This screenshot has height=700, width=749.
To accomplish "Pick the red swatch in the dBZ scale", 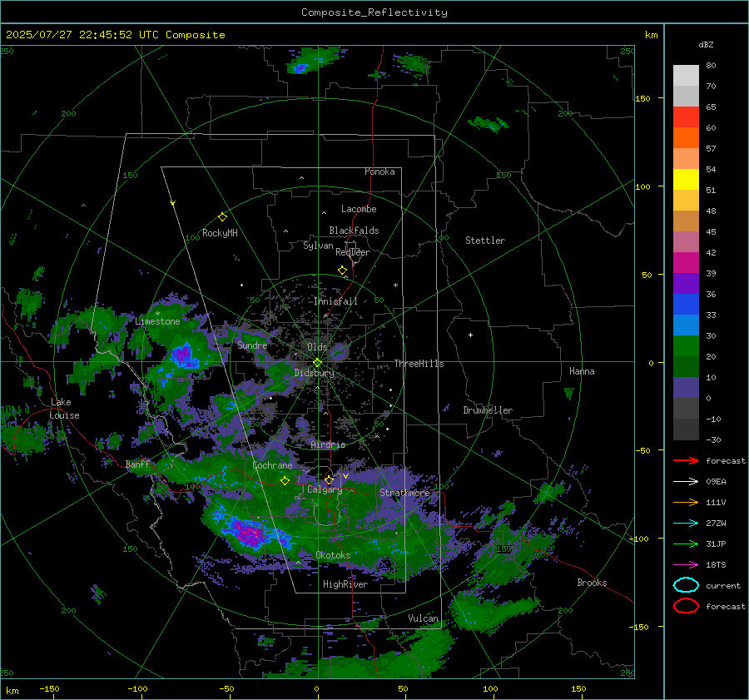I will tap(686, 117).
